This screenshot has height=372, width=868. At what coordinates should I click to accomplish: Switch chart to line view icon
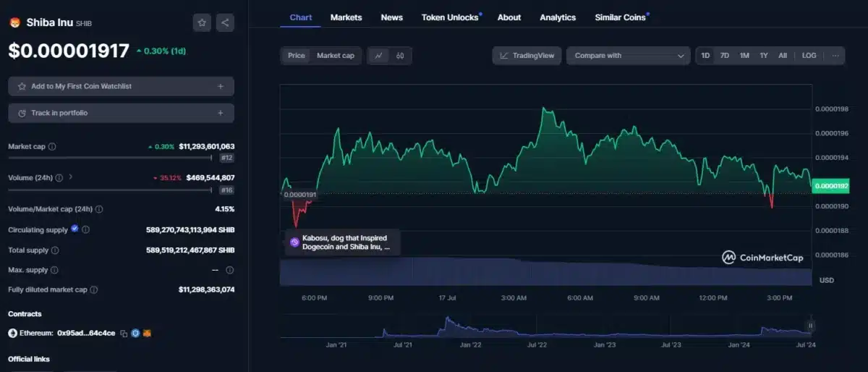click(378, 56)
